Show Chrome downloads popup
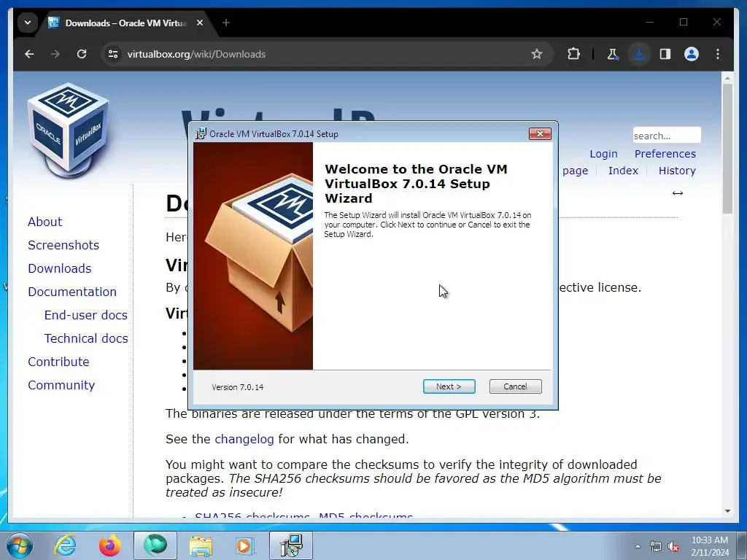The width and height of the screenshot is (747, 560). pyautogui.click(x=639, y=54)
